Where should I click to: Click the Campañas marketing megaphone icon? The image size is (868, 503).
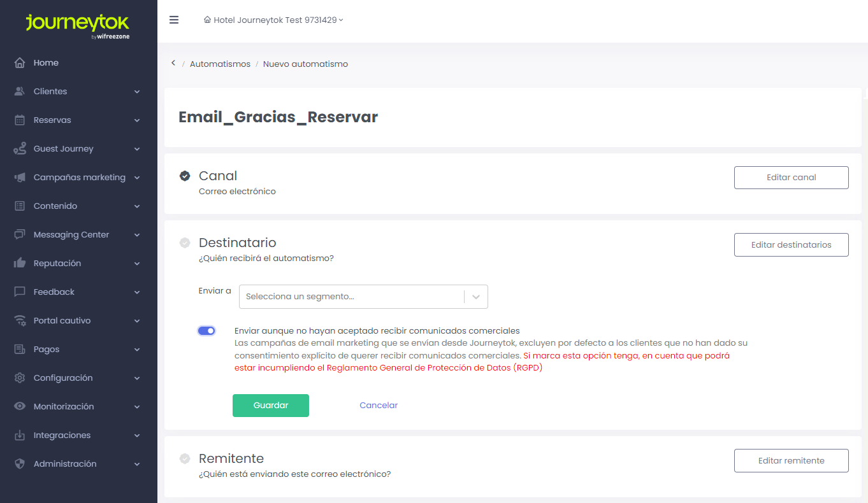point(20,178)
